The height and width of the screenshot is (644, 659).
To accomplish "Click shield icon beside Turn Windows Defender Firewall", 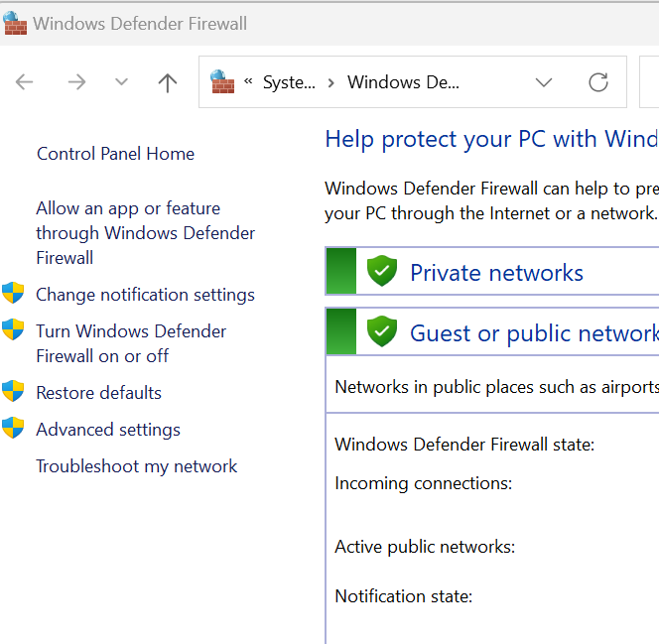I will [x=13, y=329].
